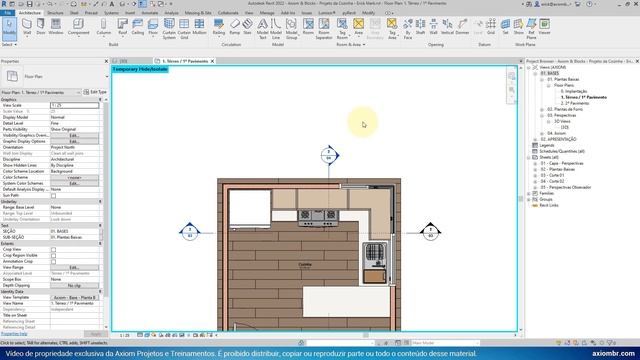Collapse the Sheets (all) tree node

pos(529,158)
